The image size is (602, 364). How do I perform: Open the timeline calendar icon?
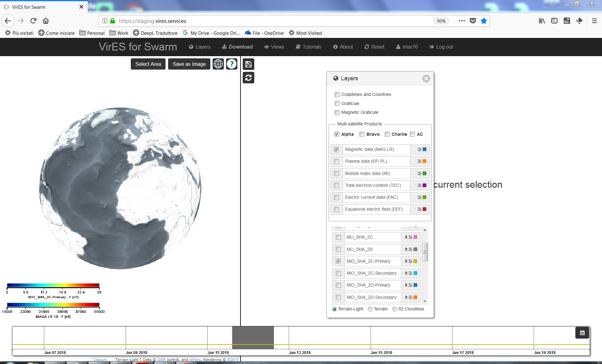582,333
